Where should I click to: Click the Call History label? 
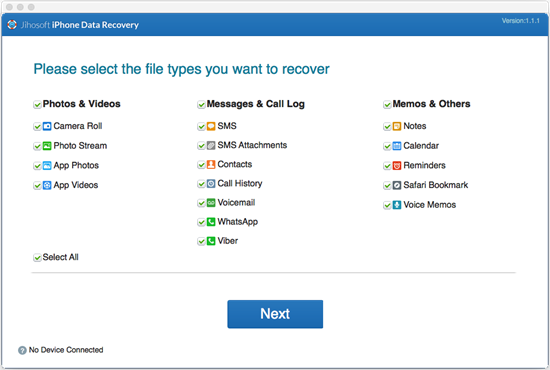240,183
